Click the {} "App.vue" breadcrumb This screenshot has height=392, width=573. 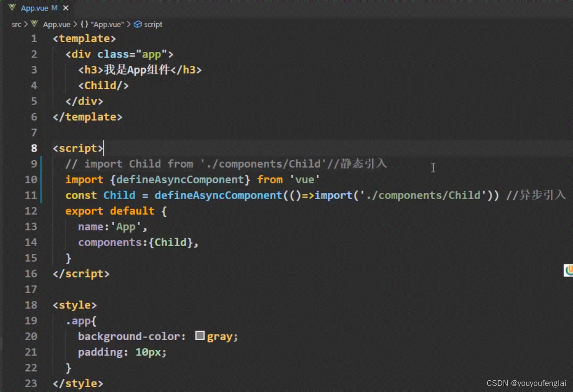pyautogui.click(x=102, y=24)
